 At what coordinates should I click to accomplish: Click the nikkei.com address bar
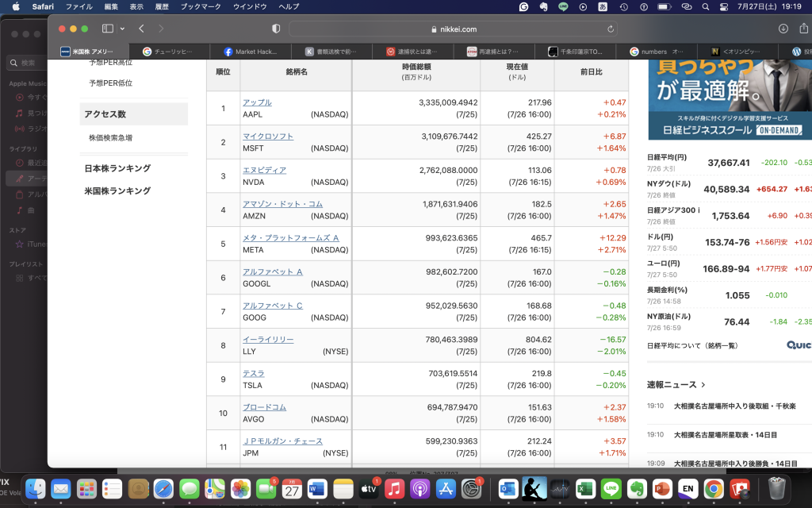453,29
